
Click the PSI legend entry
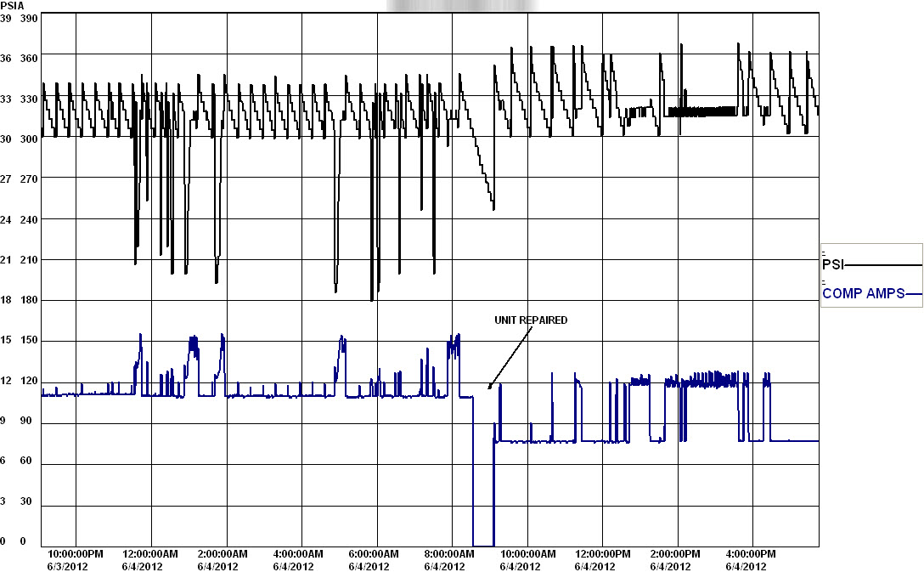(871, 265)
